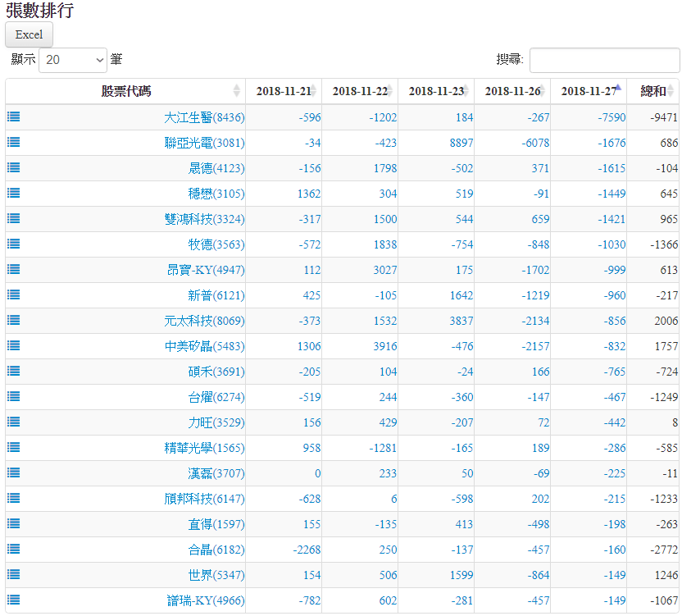Sort by the 2018-11-27 column header

(588, 91)
